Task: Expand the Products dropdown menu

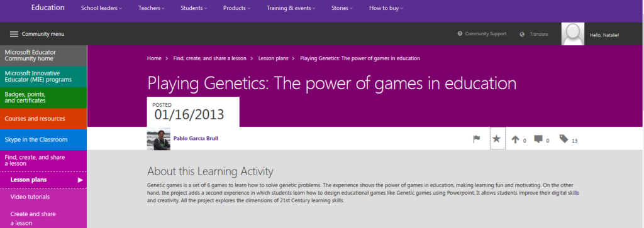Action: 236,8
